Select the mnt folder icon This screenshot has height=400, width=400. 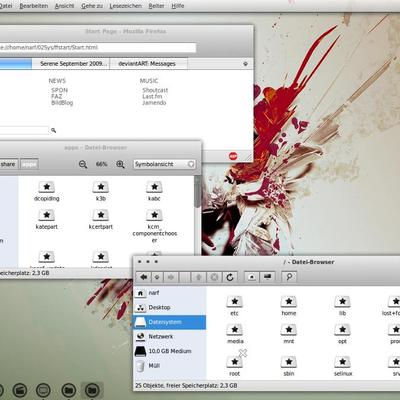tap(289, 330)
